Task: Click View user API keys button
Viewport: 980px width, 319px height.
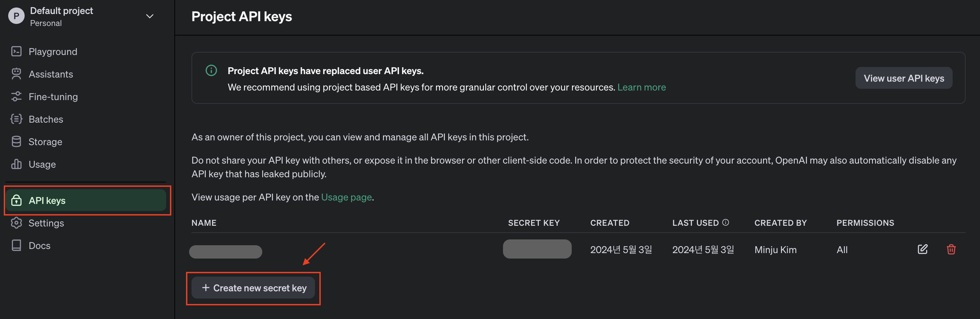Action: pyautogui.click(x=904, y=78)
